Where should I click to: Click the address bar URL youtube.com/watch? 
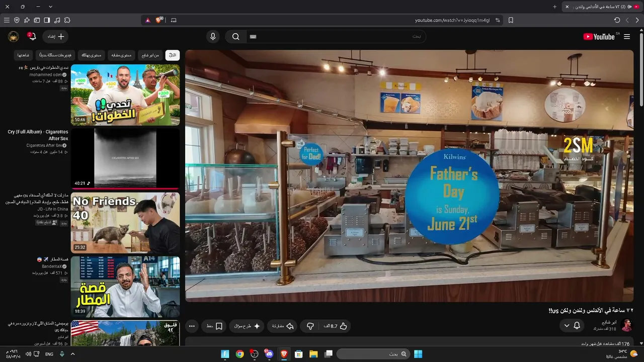[x=452, y=20]
